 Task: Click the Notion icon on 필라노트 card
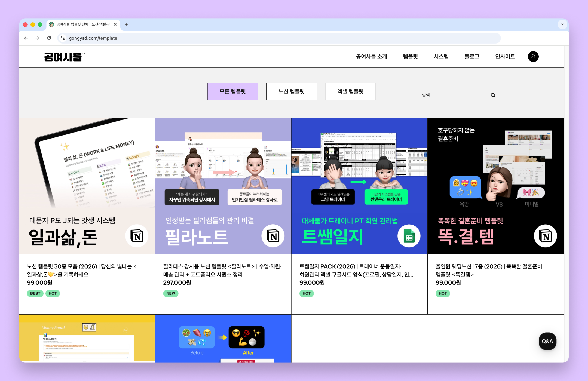tap(273, 236)
